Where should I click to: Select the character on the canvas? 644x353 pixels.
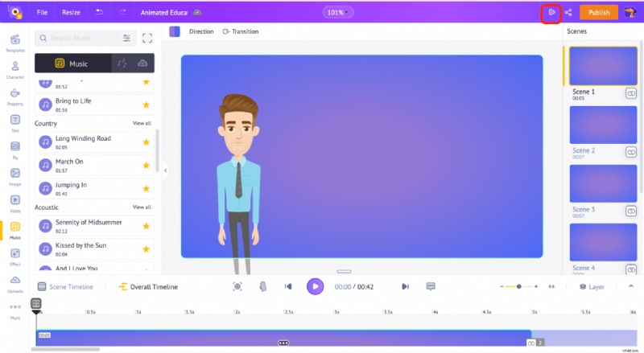pyautogui.click(x=238, y=184)
